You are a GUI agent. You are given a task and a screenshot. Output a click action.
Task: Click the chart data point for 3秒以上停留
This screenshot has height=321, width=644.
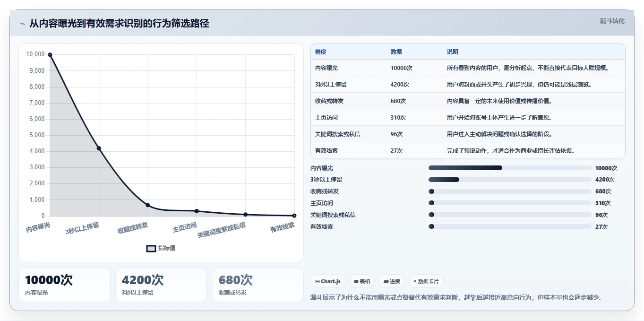coord(99,148)
